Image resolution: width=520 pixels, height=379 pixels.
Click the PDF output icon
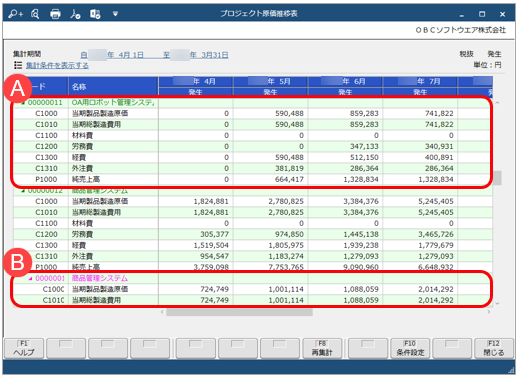[75, 14]
